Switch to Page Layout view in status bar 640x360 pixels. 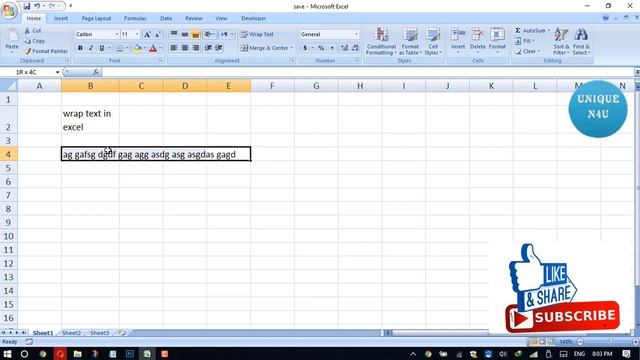pyautogui.click(x=542, y=342)
